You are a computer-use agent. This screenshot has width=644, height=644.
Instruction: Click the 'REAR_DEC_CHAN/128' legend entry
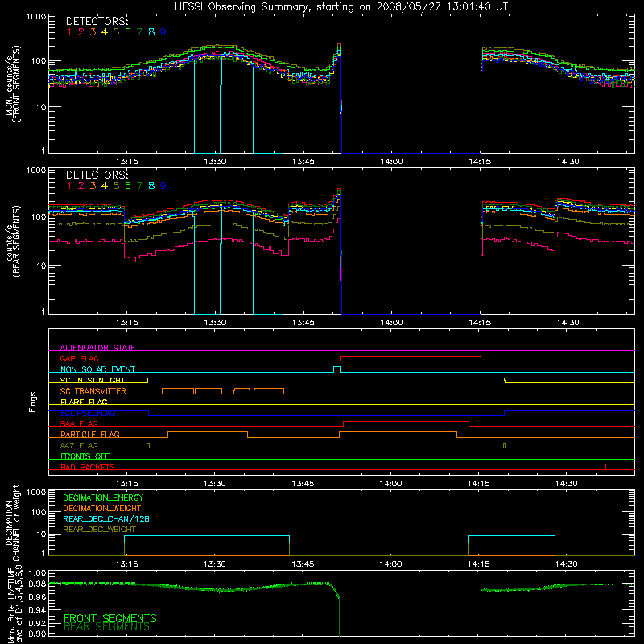pos(106,519)
